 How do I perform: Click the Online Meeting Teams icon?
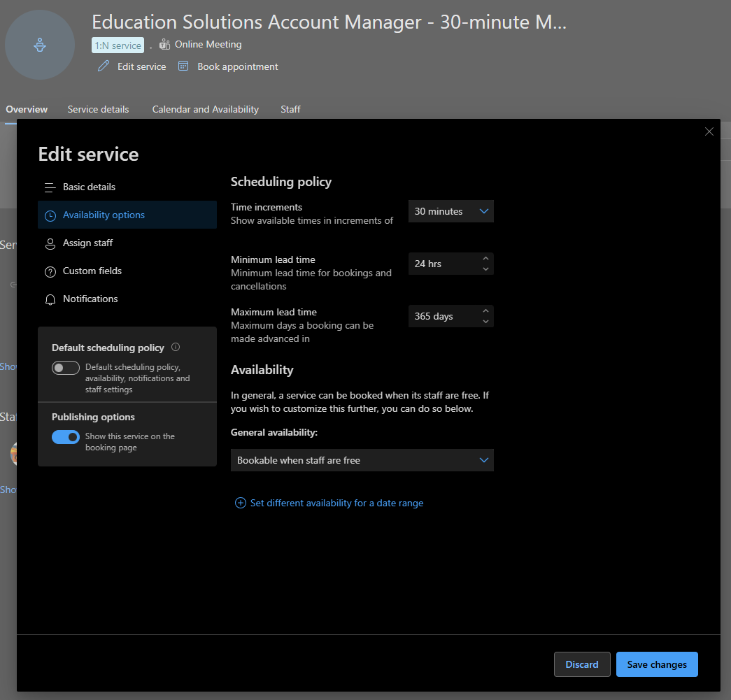(164, 44)
